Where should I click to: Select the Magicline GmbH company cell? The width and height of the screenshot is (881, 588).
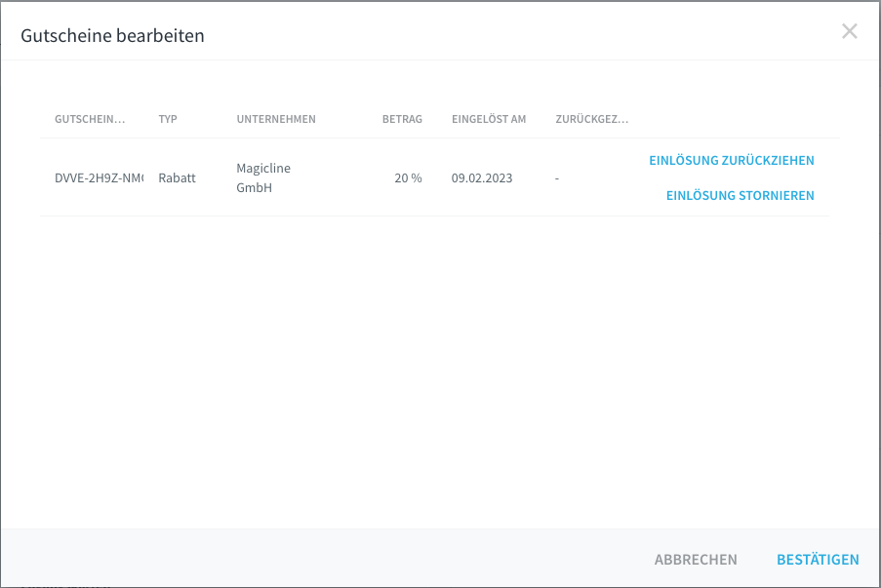tap(263, 178)
